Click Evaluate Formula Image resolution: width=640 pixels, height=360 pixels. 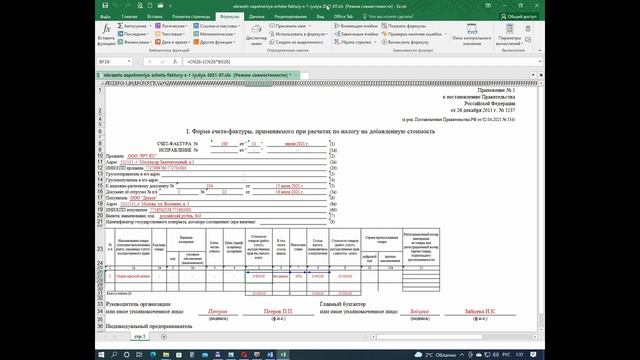point(405,42)
